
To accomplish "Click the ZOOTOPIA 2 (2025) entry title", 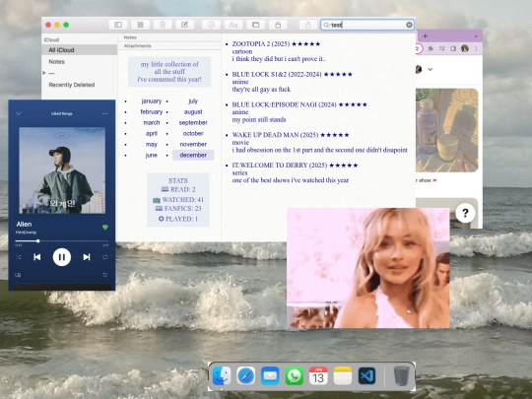I will [x=260, y=44].
